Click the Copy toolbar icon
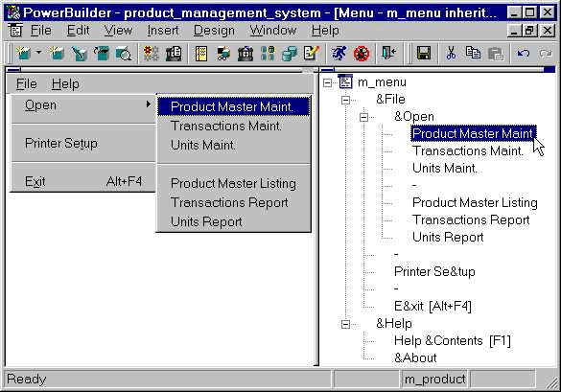The width and height of the screenshot is (561, 392). [473, 54]
